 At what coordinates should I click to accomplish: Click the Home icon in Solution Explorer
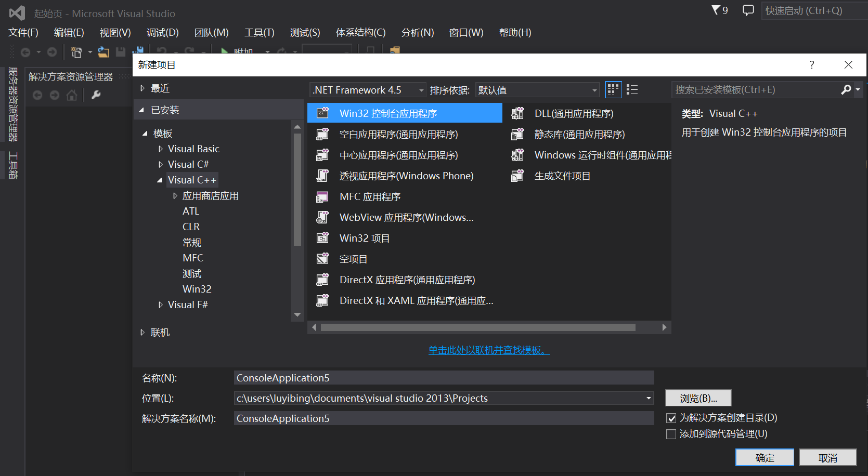click(x=72, y=95)
